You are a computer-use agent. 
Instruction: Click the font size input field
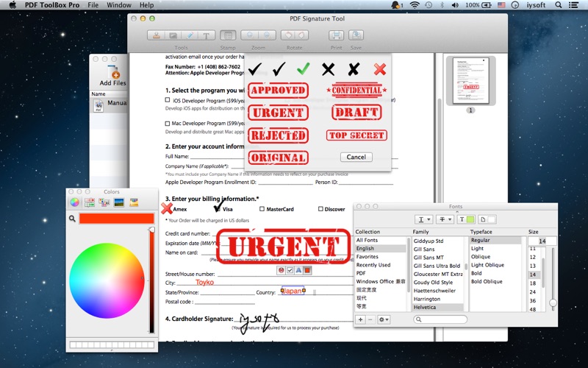pos(542,241)
